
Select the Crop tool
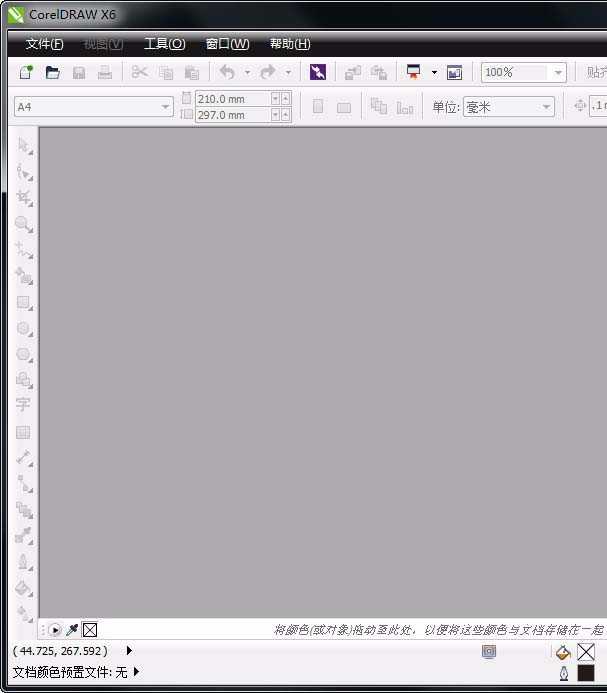[23, 198]
